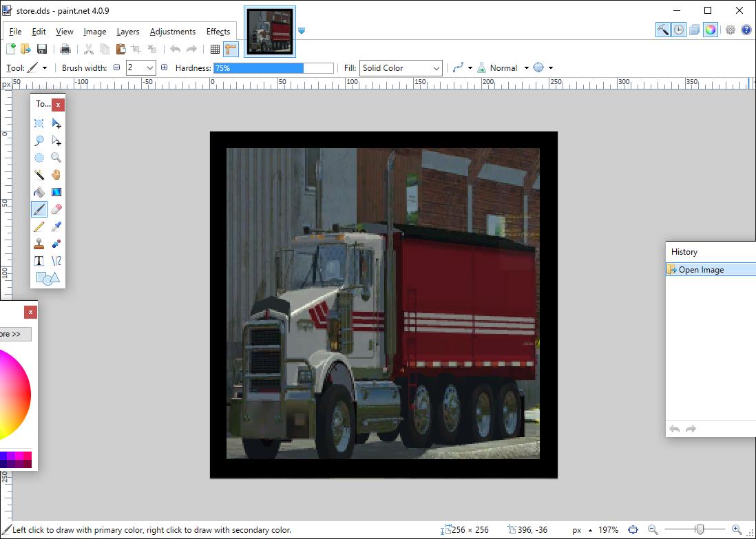Choose the Clone Stamp tool
The width and height of the screenshot is (756, 539).
(x=39, y=244)
